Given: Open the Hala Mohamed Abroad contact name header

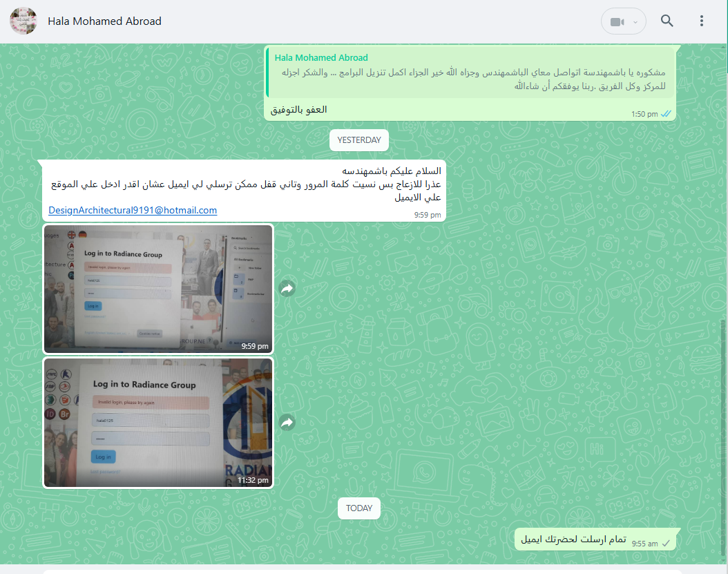Looking at the screenshot, I should coord(104,21).
